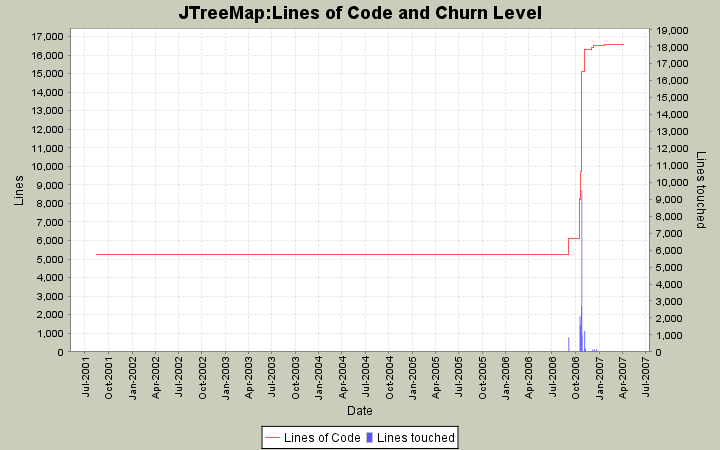Click the Oct-2005 date label

483,377
